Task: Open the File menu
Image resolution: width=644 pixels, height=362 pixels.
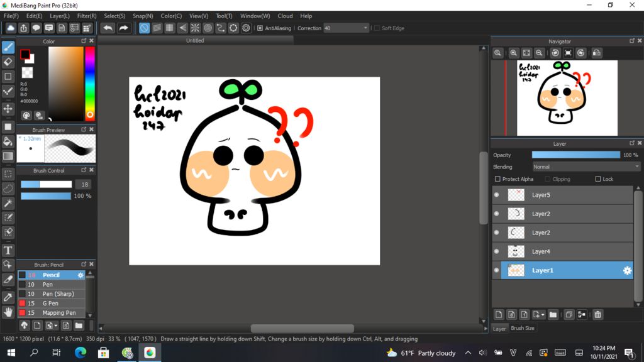Action: pos(11,16)
